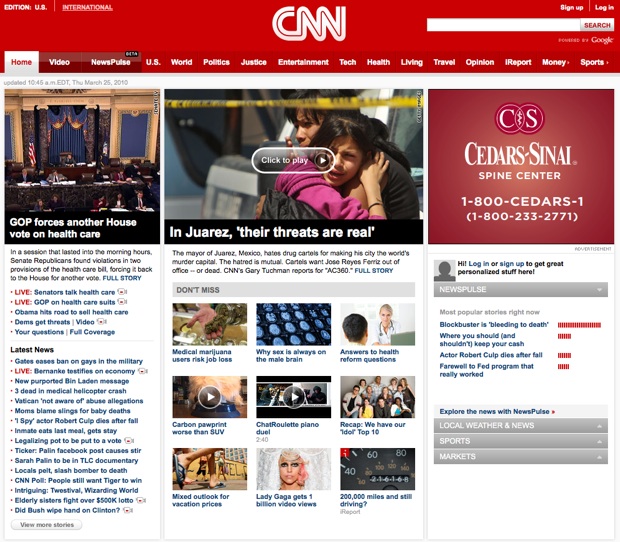Click View more stories button
The height and width of the screenshot is (542, 620).
tap(47, 524)
